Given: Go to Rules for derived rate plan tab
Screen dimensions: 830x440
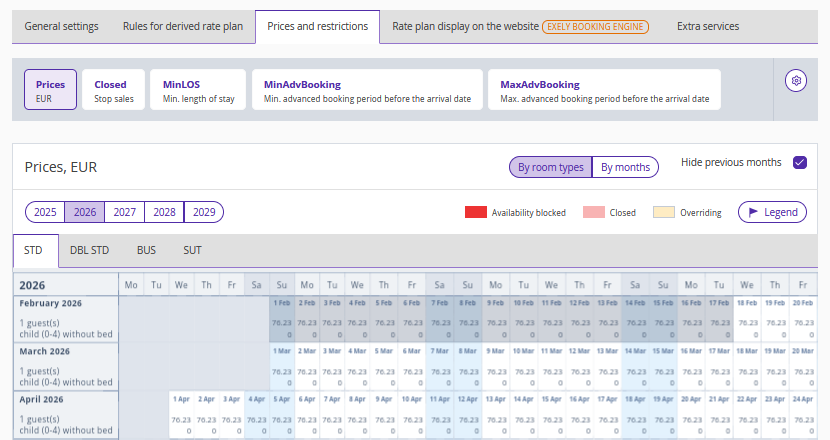Looking at the screenshot, I should 182,26.
